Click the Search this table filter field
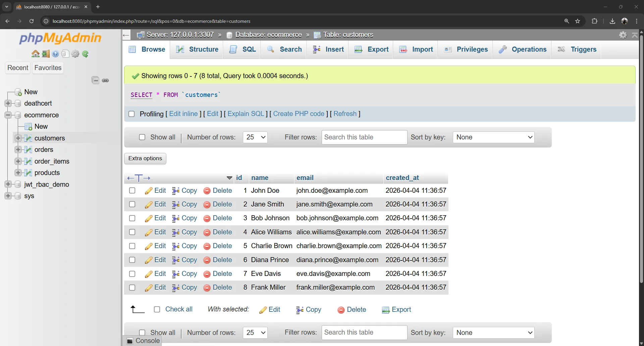Screen dimensions: 644x346 [x=364, y=137]
